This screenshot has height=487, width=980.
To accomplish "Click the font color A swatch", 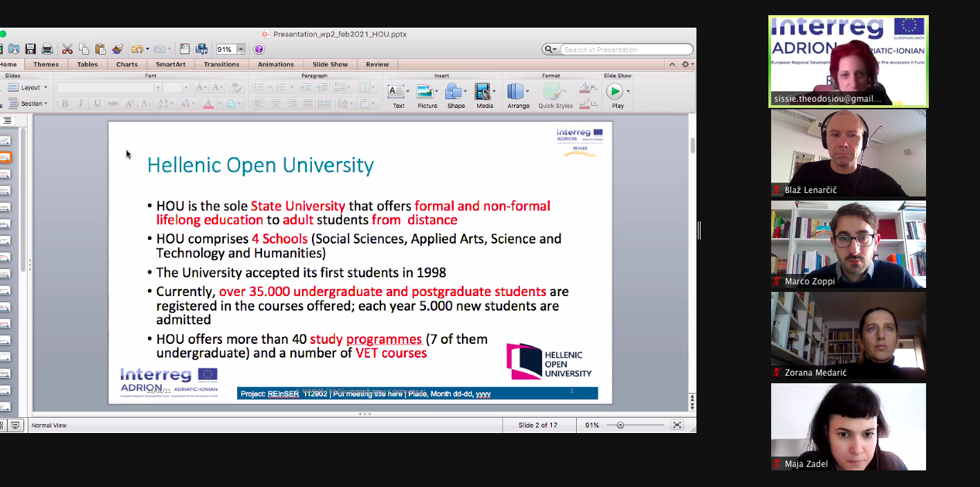I will pos(208,104).
